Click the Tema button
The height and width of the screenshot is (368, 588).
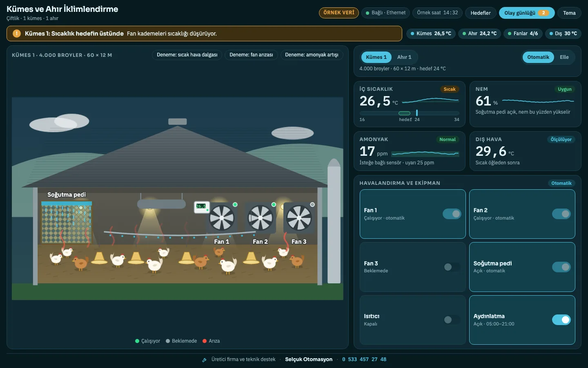click(x=569, y=13)
